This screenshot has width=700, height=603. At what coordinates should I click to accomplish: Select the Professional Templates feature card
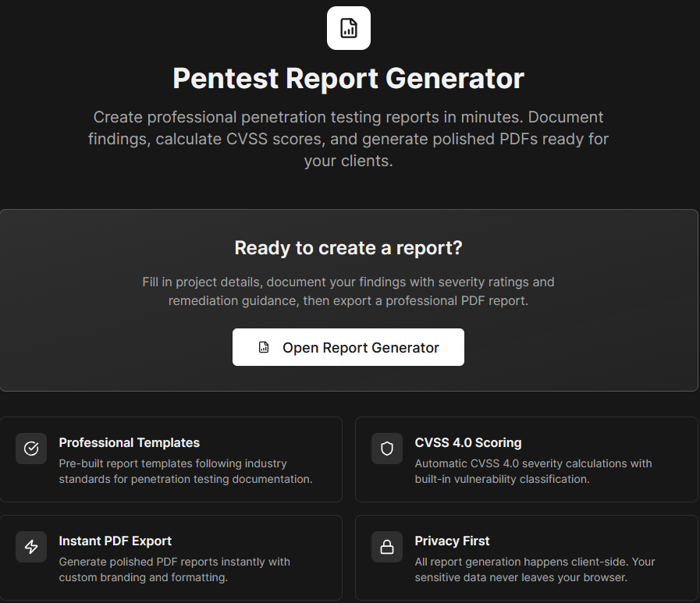171,459
